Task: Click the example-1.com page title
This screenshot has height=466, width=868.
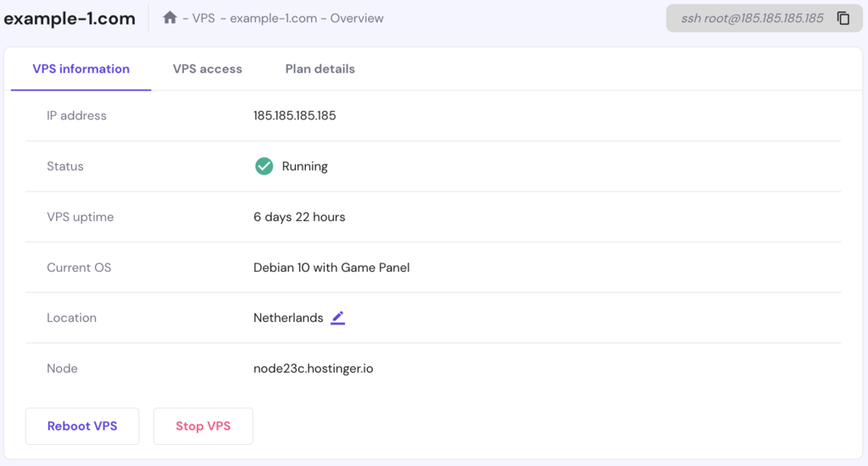Action: click(70, 19)
